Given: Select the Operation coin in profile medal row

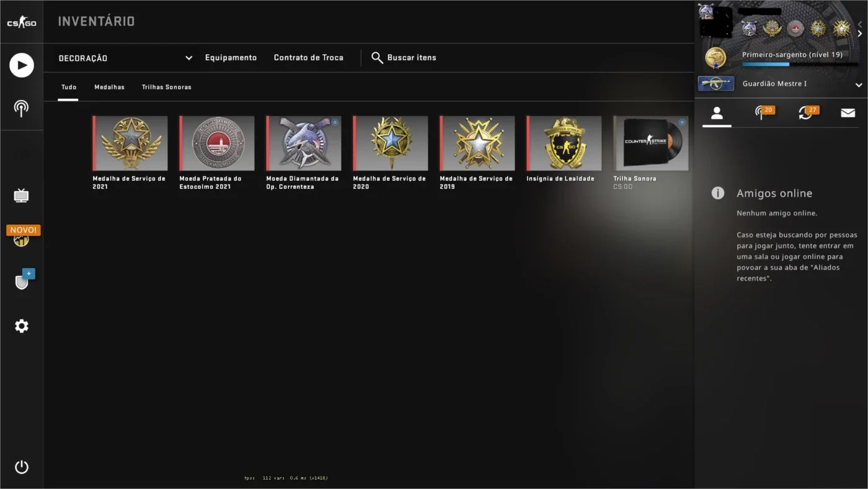Looking at the screenshot, I should 749,29.
